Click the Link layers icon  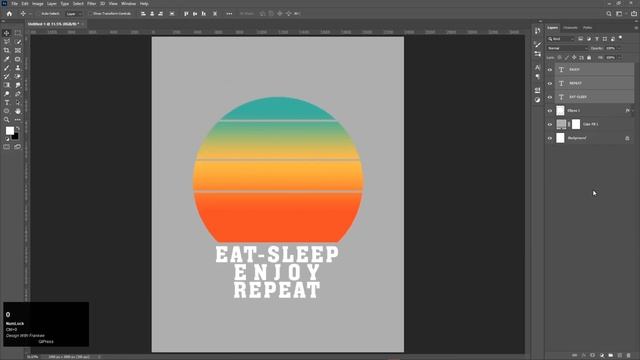click(574, 356)
